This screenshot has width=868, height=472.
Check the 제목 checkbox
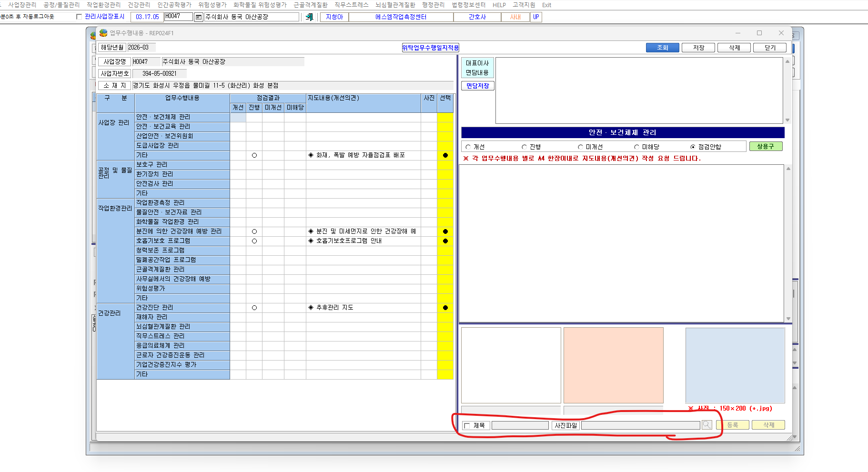click(467, 426)
